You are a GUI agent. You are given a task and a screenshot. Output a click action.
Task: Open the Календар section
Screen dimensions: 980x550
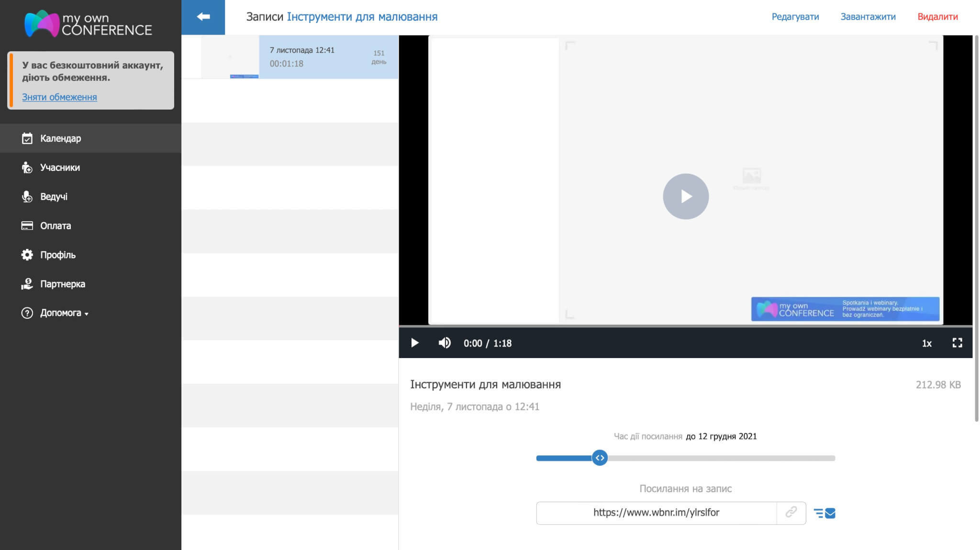coord(60,138)
